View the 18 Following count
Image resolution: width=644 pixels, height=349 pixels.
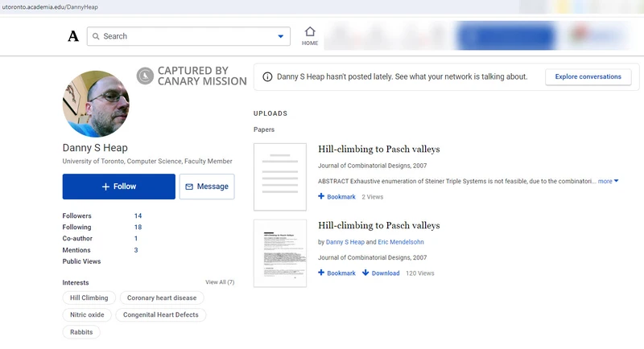point(138,228)
